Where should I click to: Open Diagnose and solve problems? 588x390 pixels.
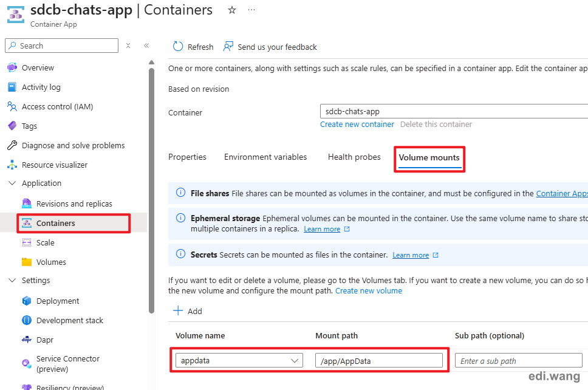coord(73,146)
